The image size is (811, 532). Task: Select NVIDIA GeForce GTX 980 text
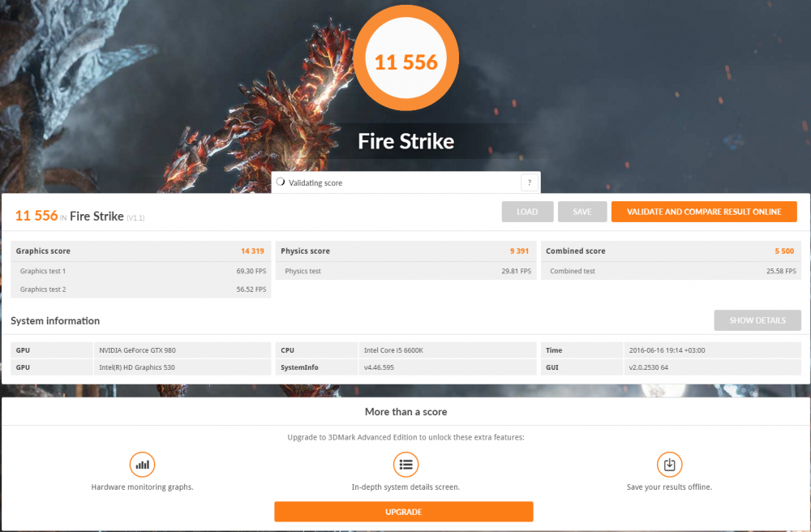click(138, 350)
